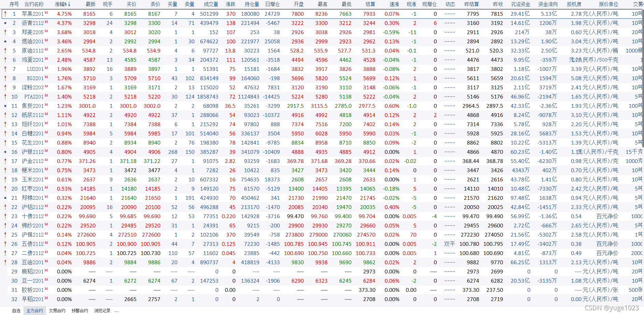
Task: Click the red up arrow beside 原油2112
Action: tap(5, 50)
